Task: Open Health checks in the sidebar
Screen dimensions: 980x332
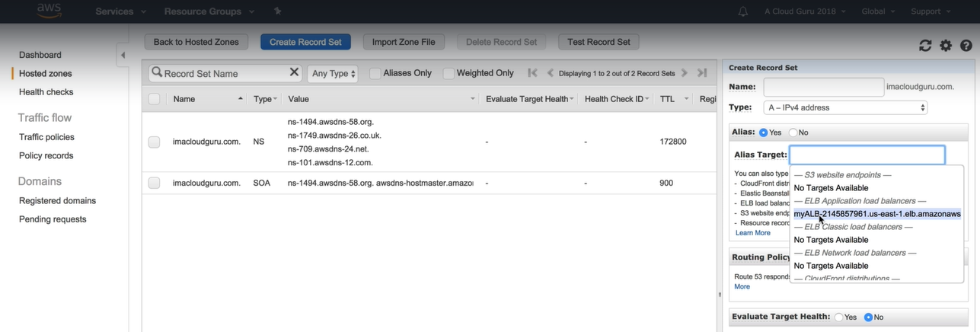Action: click(46, 91)
